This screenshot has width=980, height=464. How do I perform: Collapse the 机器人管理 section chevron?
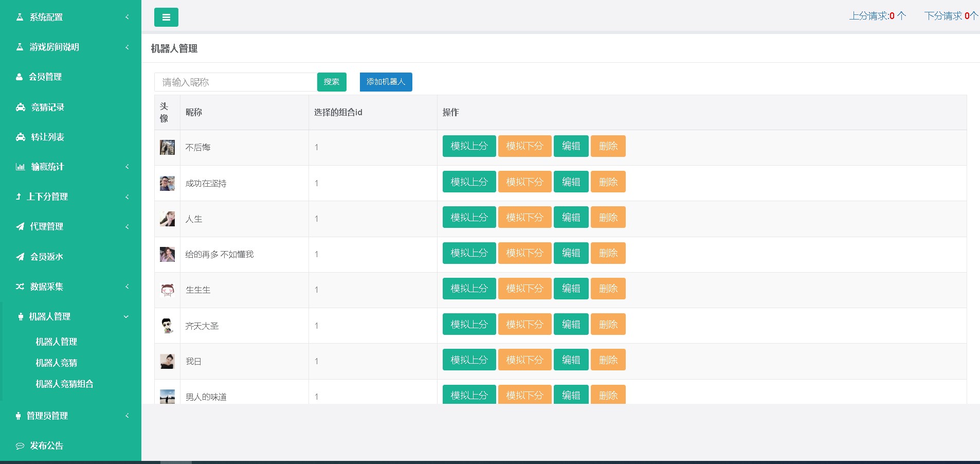(x=126, y=317)
